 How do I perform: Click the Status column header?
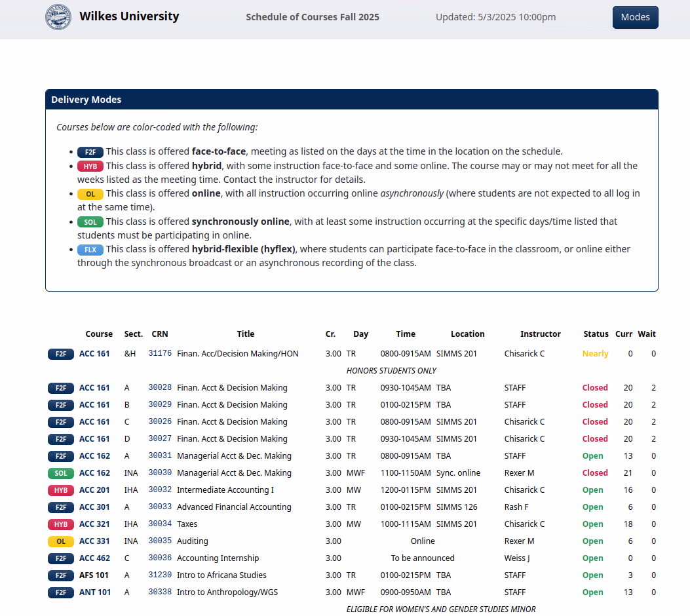point(596,334)
